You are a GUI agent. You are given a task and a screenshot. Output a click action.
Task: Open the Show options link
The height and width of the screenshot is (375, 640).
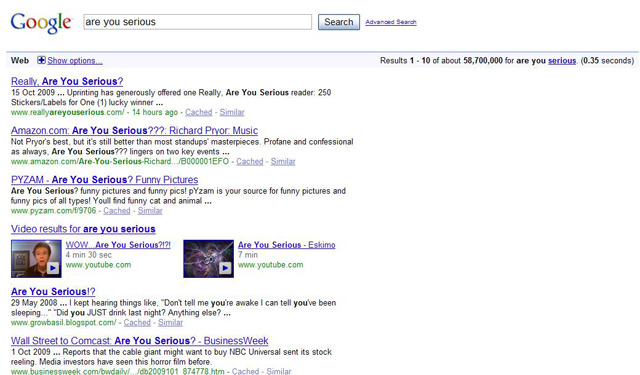75,61
